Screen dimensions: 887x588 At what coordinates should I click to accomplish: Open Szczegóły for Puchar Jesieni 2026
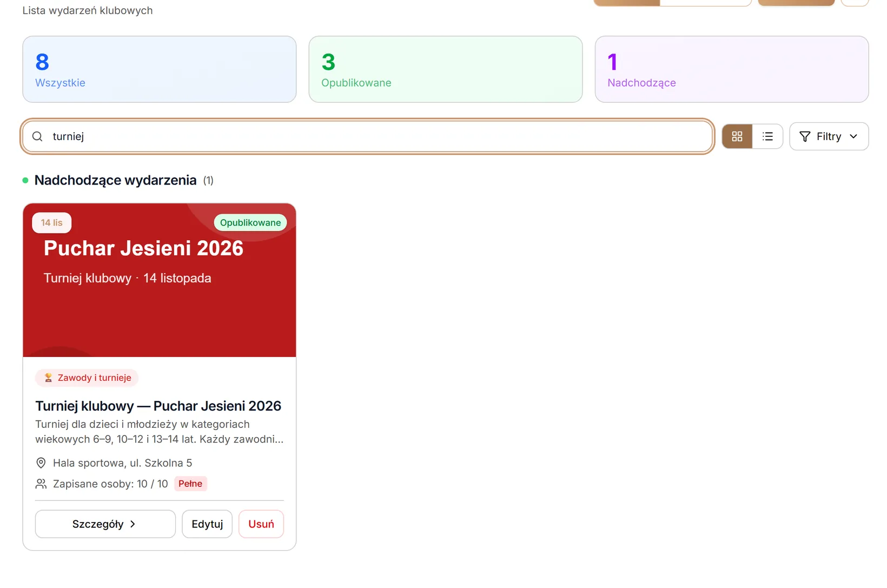pos(105,524)
